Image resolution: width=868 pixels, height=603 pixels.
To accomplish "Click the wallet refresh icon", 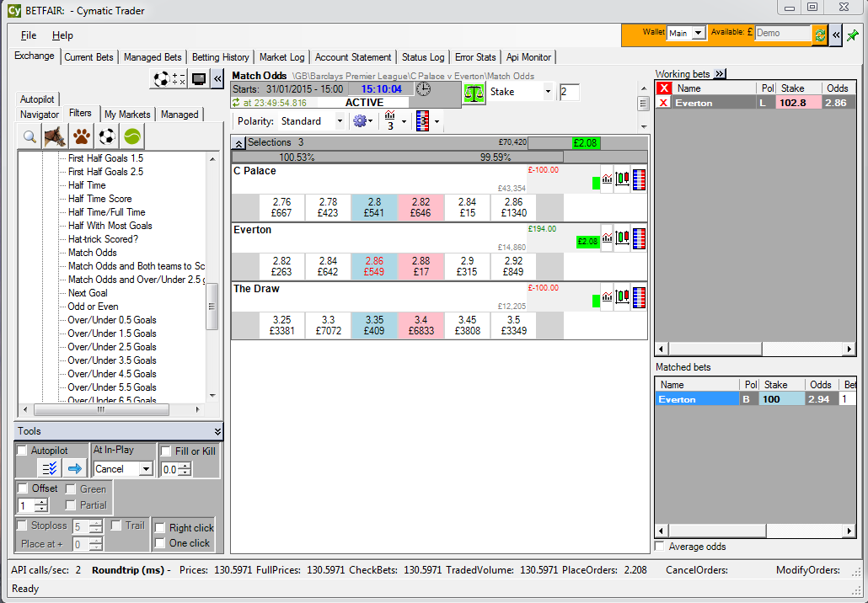I will click(x=820, y=35).
